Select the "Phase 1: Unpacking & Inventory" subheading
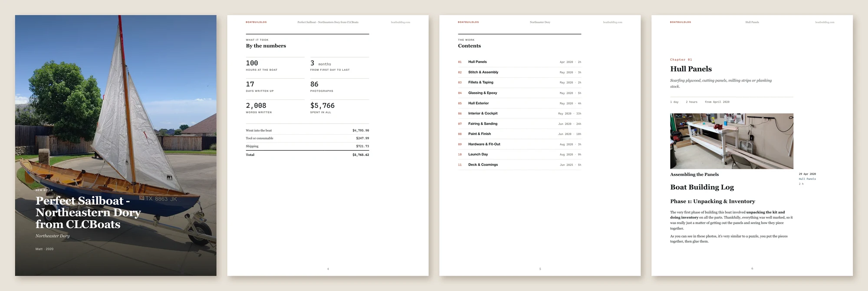 click(713, 202)
